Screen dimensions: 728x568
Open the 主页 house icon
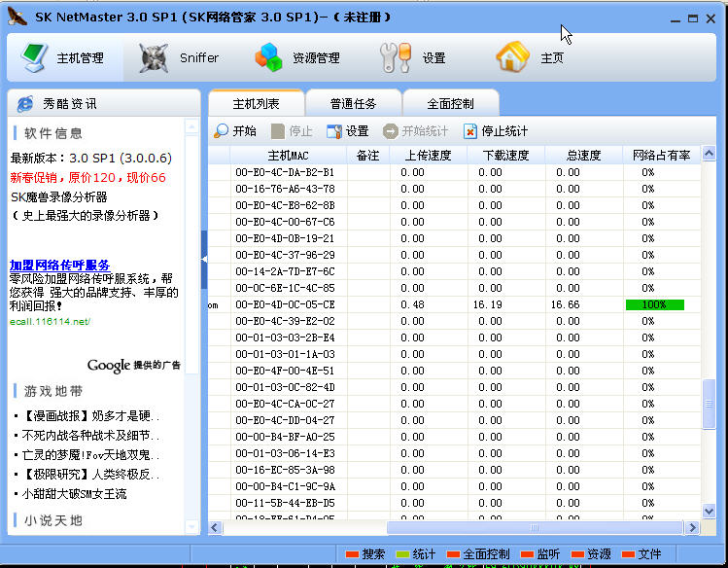pyautogui.click(x=512, y=57)
